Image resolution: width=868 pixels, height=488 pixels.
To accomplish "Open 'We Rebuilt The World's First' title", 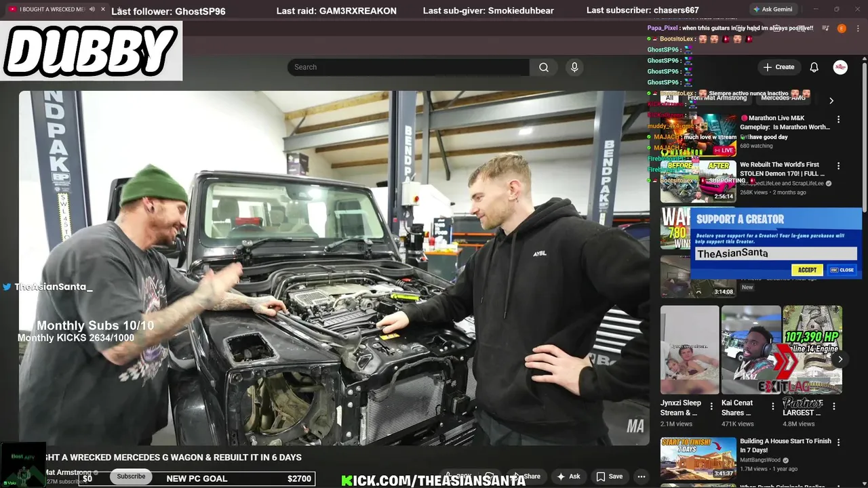I will pyautogui.click(x=782, y=169).
